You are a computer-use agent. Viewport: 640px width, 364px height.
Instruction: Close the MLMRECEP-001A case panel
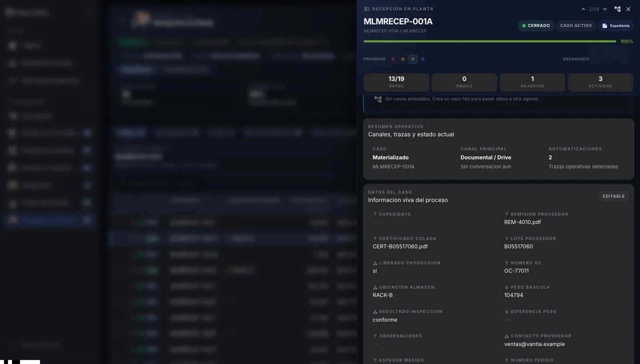[628, 9]
